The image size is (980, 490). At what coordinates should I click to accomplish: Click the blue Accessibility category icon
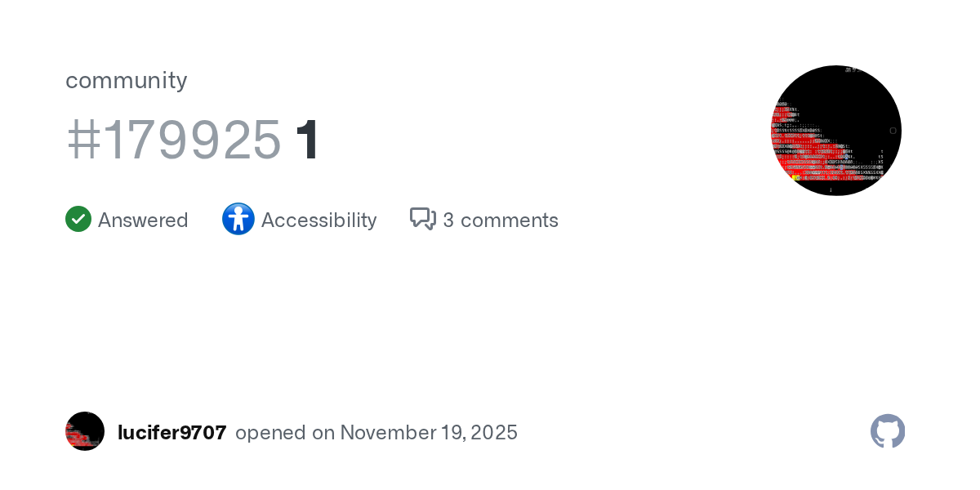click(x=238, y=220)
